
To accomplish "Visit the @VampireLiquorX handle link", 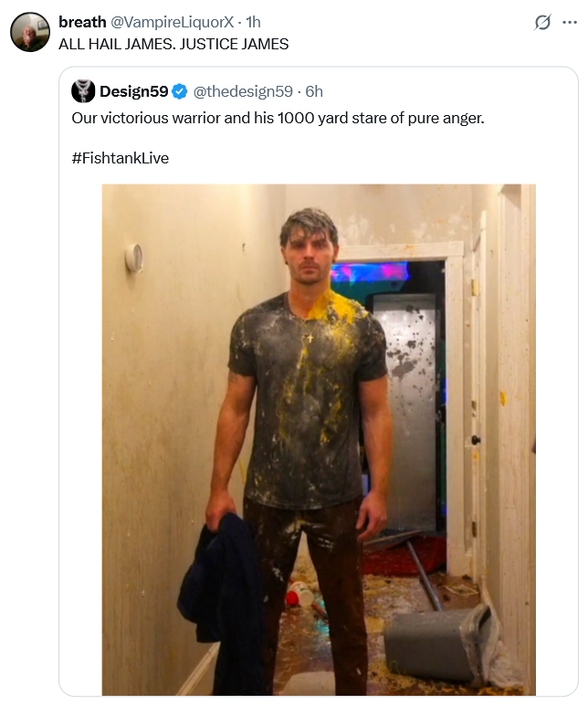I will point(172,22).
